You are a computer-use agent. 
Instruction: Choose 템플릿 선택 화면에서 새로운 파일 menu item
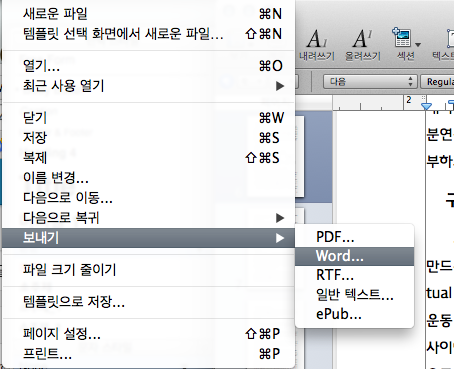pos(148,34)
